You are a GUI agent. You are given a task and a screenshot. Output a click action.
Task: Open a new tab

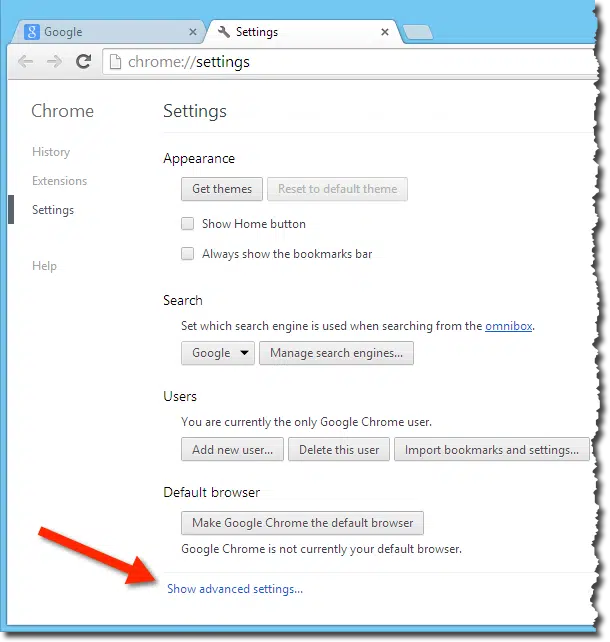[x=418, y=32]
